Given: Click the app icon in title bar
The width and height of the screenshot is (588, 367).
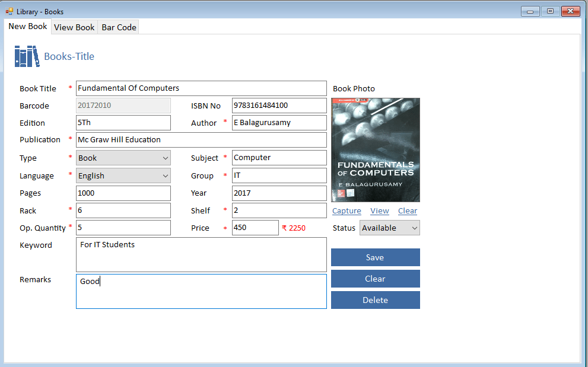Looking at the screenshot, I should [9, 11].
